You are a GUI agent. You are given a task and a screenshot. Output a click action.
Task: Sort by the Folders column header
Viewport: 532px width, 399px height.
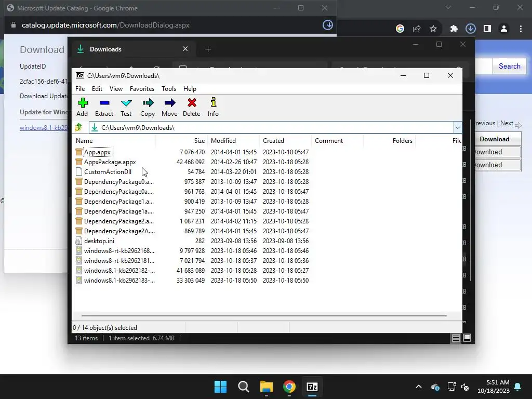[390, 140]
